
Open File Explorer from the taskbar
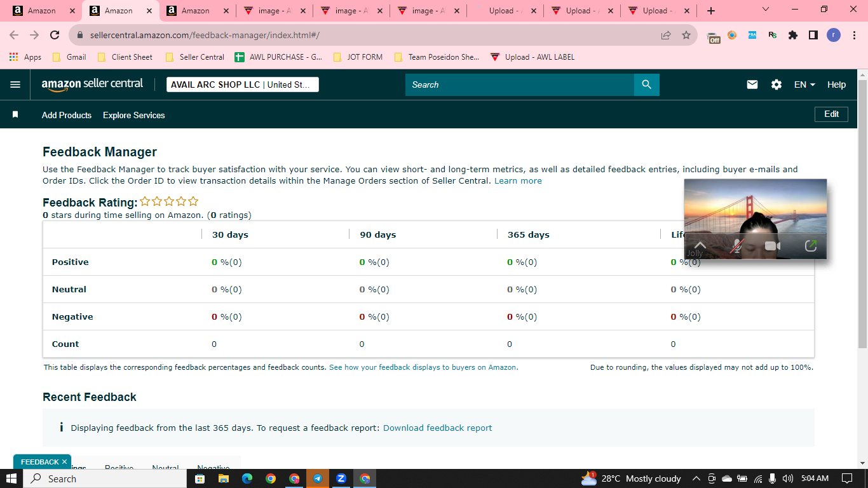pos(223,478)
